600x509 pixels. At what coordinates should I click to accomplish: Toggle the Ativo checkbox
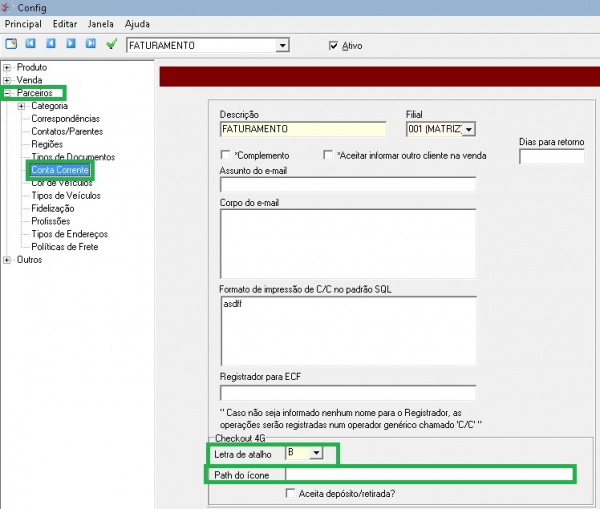334,46
